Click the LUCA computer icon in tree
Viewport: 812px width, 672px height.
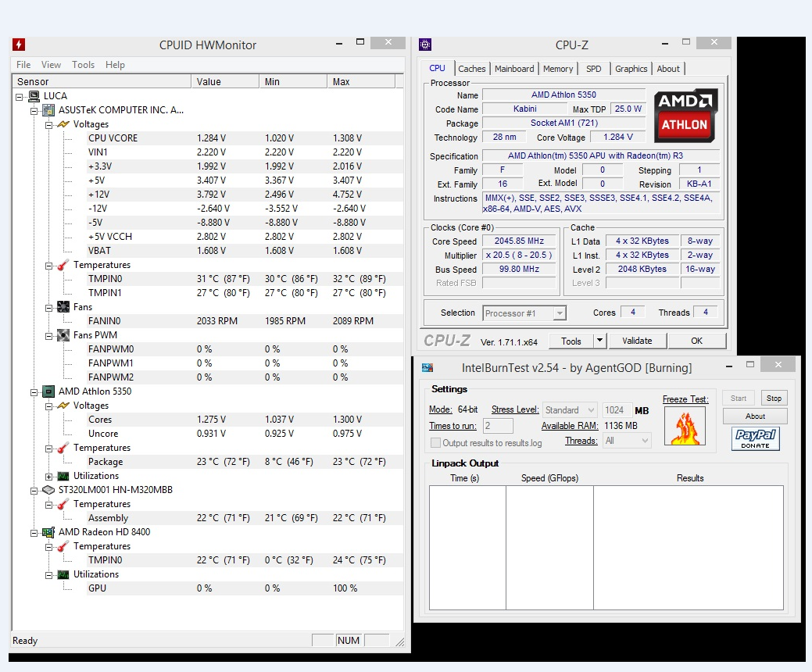[34, 96]
